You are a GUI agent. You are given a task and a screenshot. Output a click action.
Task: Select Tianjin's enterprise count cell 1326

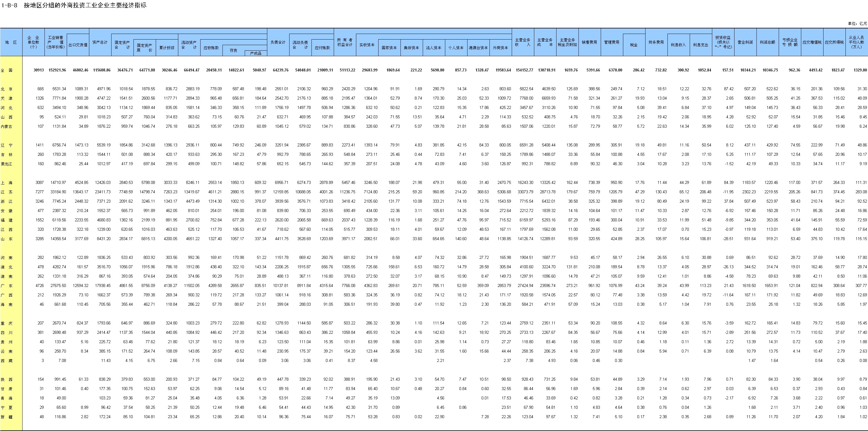pos(40,98)
